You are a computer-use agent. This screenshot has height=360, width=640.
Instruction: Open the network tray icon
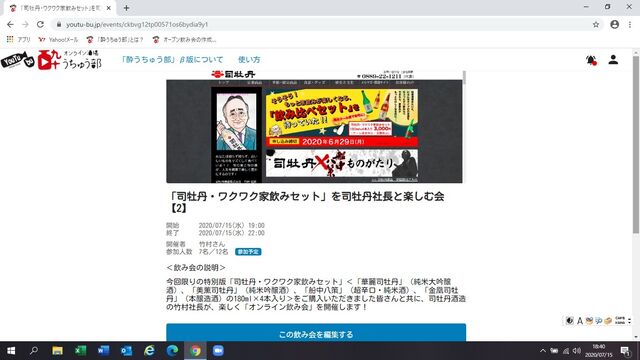(566, 351)
